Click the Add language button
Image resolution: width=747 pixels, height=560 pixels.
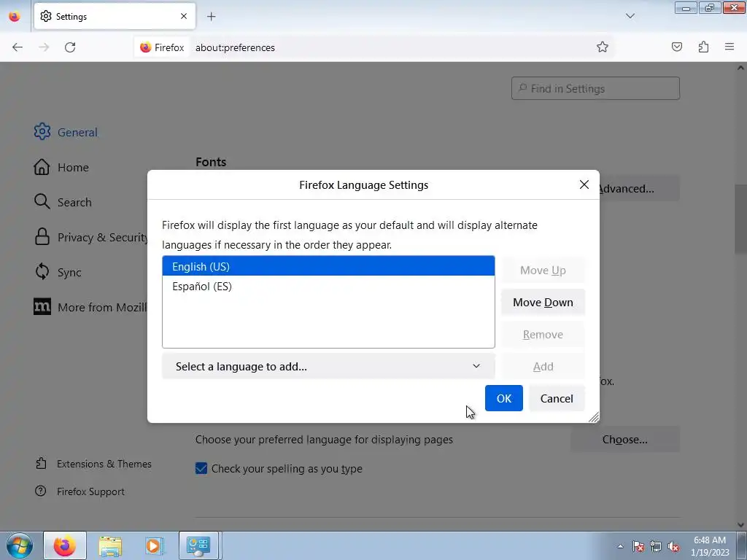tap(543, 366)
